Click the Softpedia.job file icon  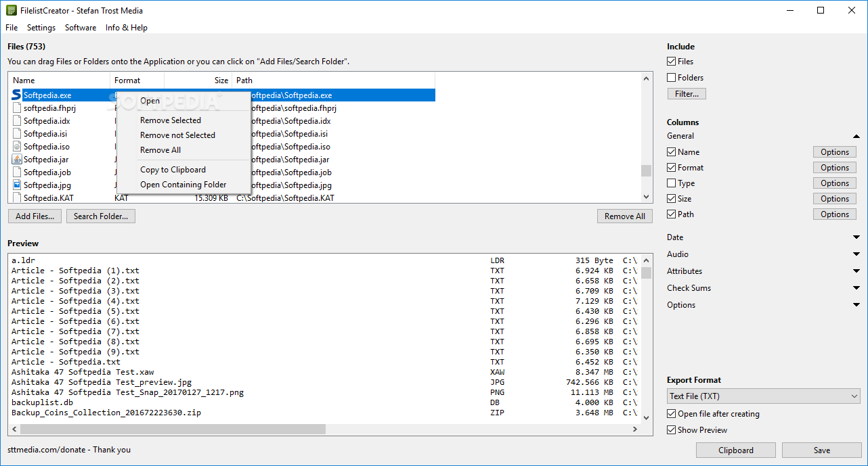pyautogui.click(x=17, y=172)
